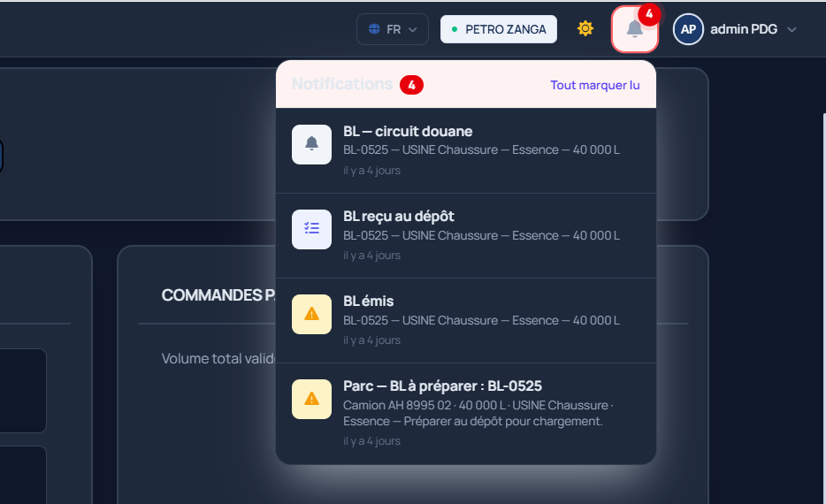Open the BL reçu au dépôt notification
Viewport: 826px width, 504px height.
point(466,235)
